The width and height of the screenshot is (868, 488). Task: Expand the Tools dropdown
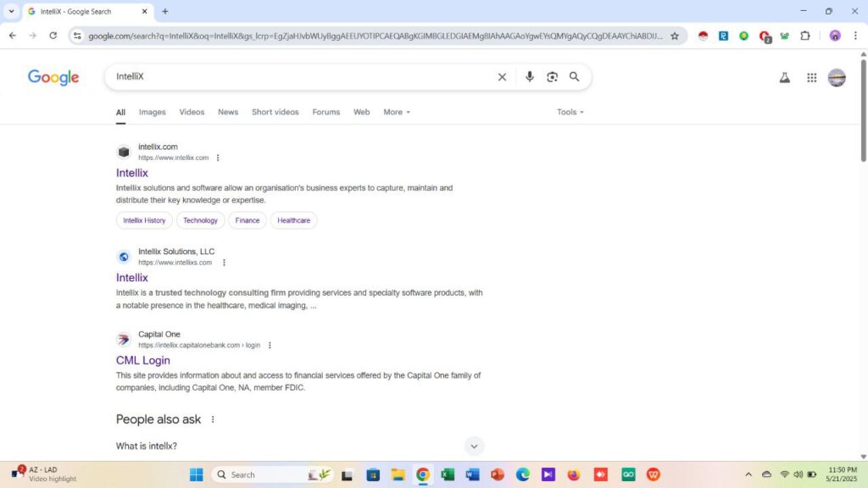click(x=570, y=112)
